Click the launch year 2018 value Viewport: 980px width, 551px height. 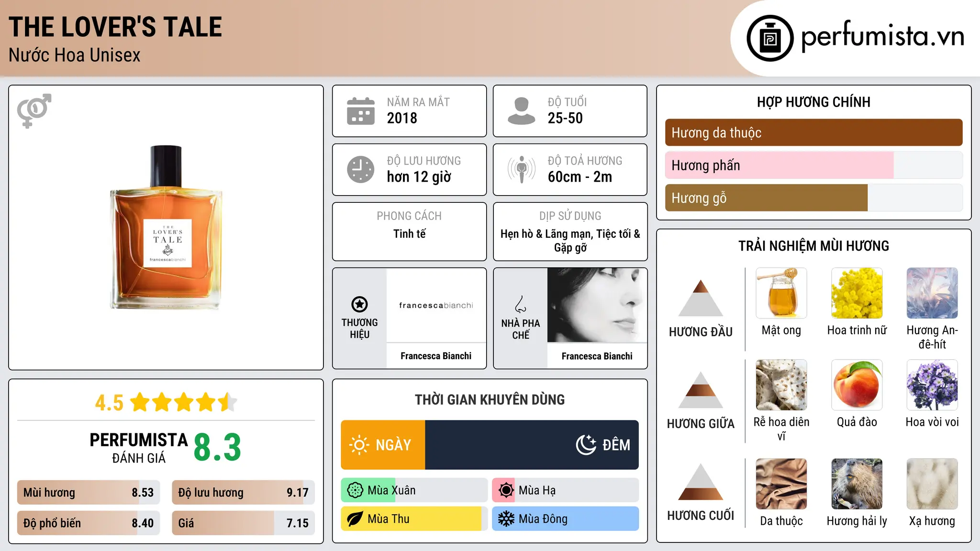pos(402,118)
